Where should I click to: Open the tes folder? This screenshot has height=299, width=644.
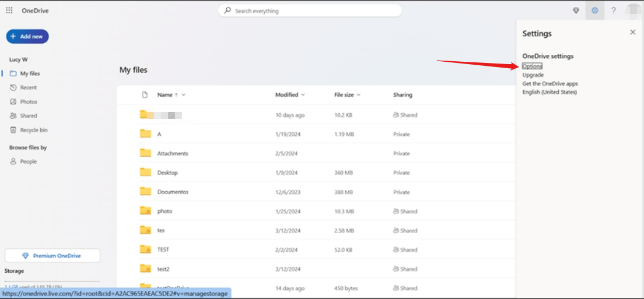click(x=161, y=230)
